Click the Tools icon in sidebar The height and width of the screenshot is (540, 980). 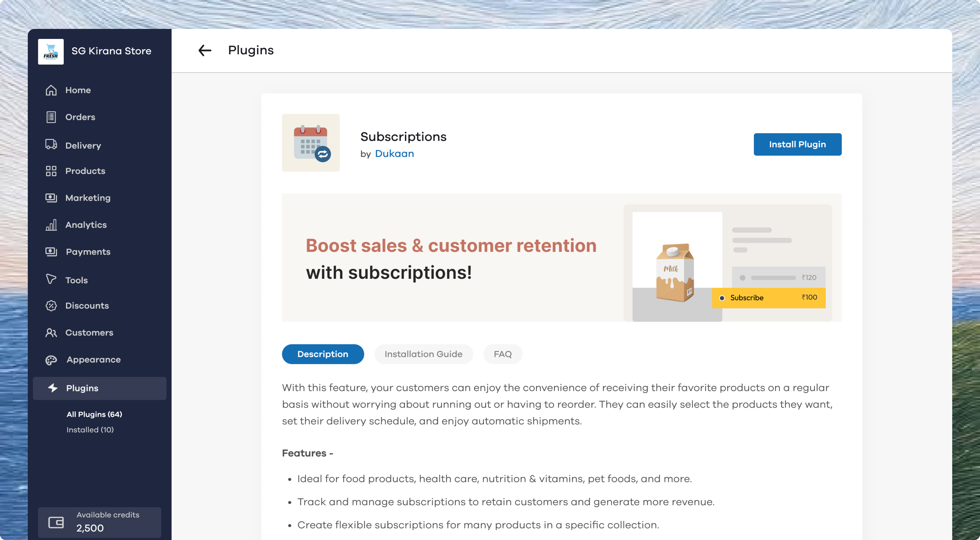pos(51,279)
